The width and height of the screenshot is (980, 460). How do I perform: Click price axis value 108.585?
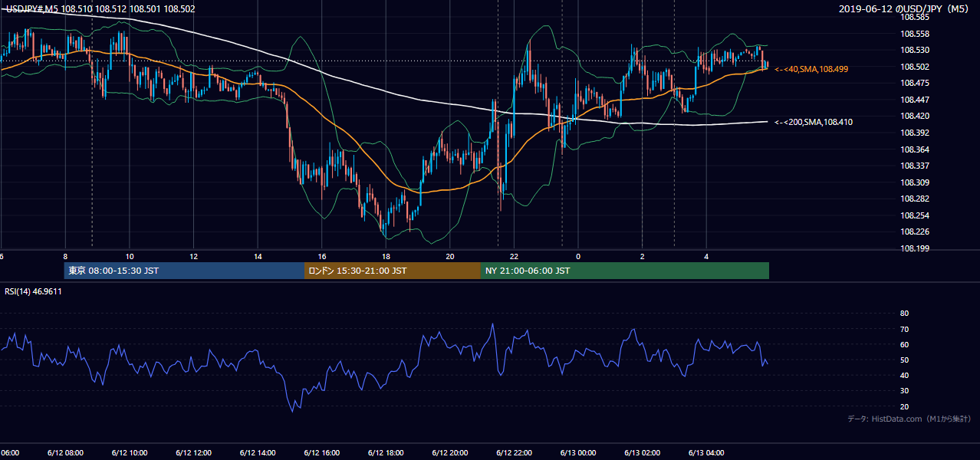coord(915,17)
